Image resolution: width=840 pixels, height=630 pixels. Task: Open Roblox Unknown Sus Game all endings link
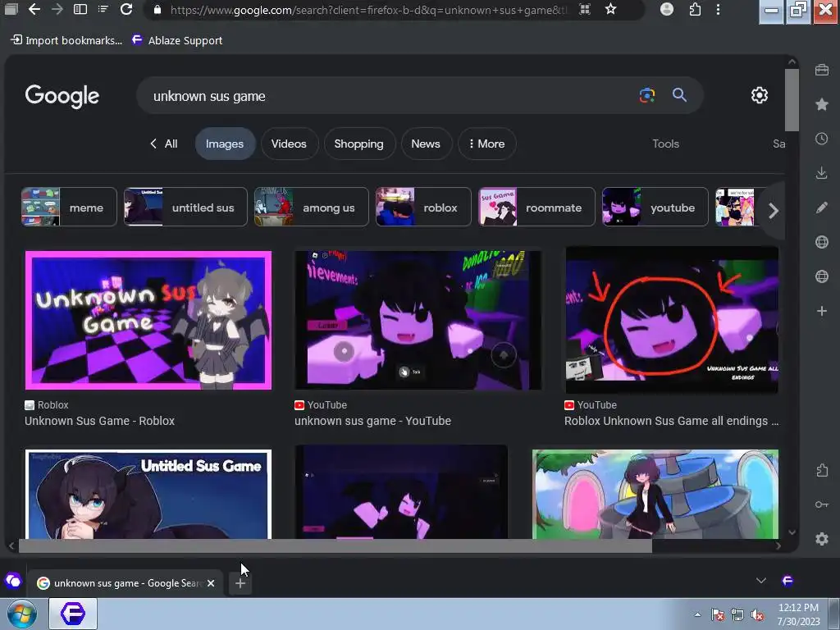(671, 421)
